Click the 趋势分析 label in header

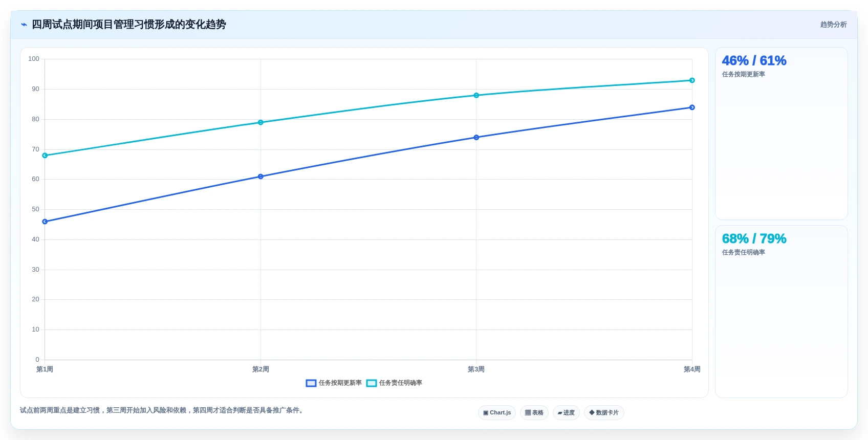point(833,25)
